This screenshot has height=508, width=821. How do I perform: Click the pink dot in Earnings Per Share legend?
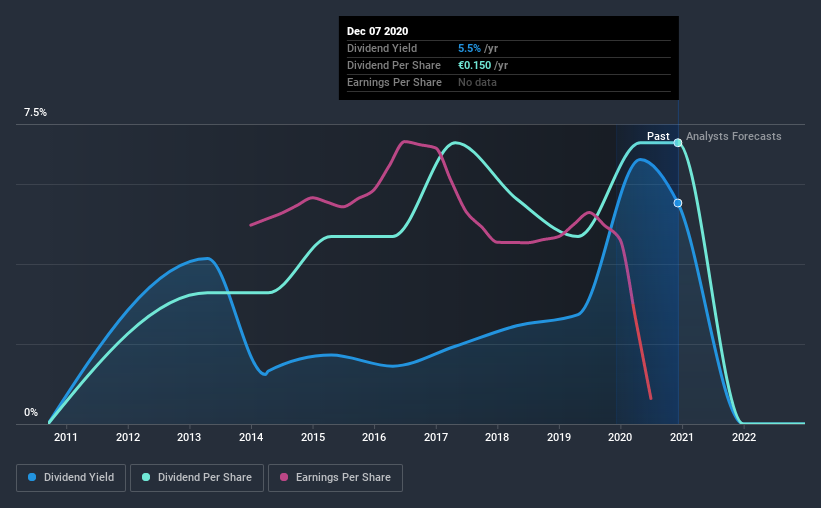tap(284, 477)
